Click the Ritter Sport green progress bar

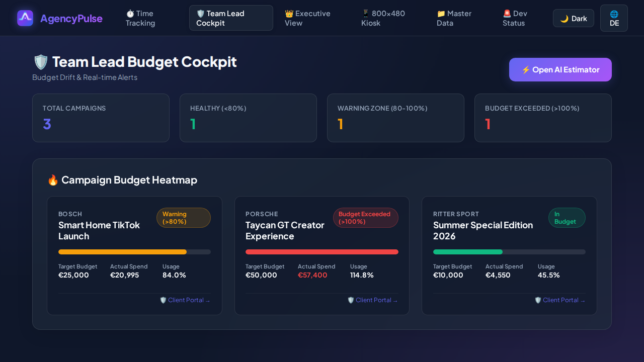468,252
